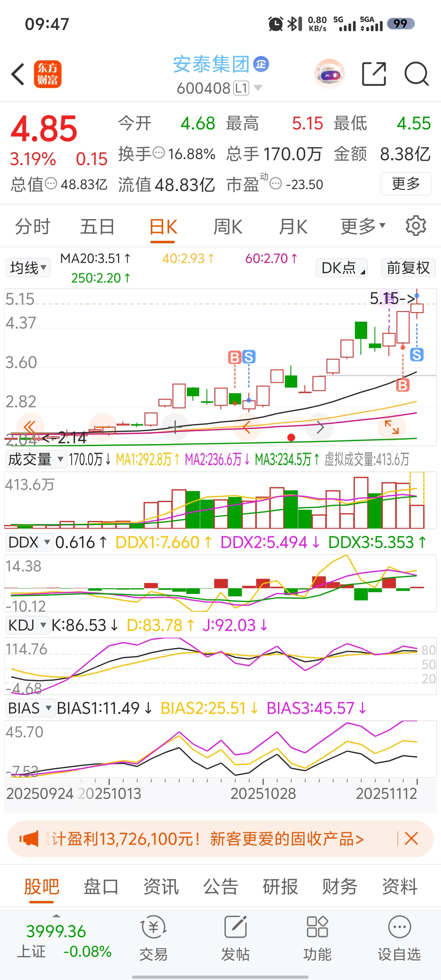Open the 财务 tab
Viewport: 441px width, 980px height.
click(x=340, y=887)
